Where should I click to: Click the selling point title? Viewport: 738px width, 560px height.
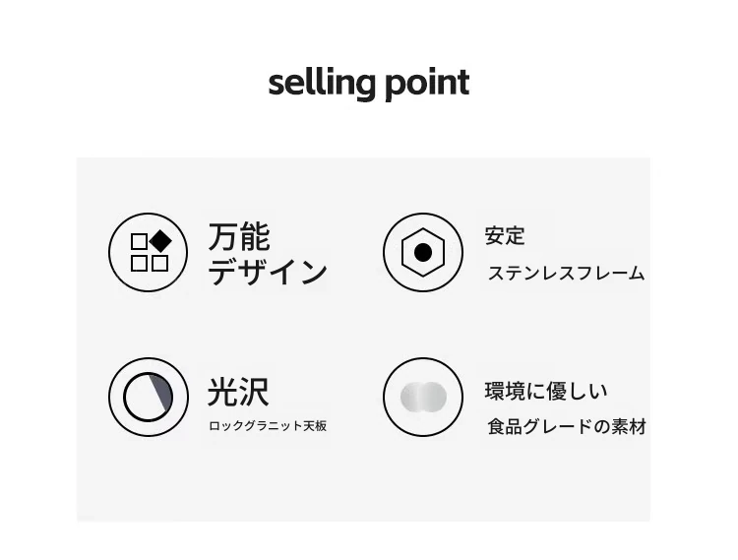369,84
